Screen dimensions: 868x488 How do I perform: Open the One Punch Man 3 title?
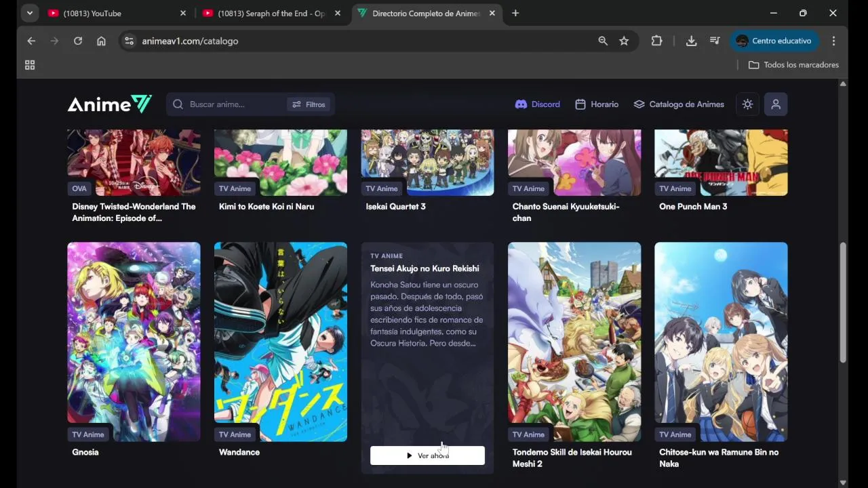693,206
